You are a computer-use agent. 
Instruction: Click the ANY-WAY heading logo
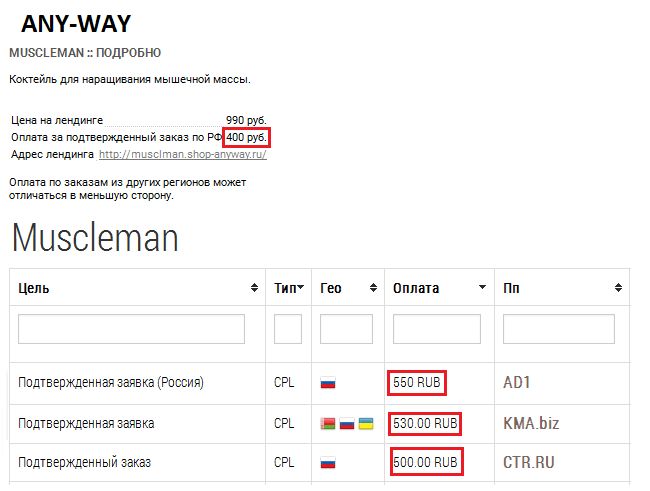tap(76, 24)
